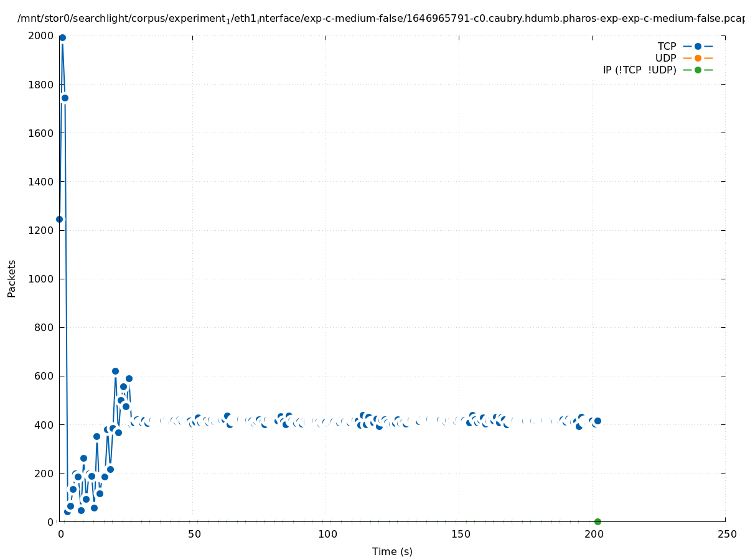
Task: Click the orange UDP legend marker
Action: [698, 58]
